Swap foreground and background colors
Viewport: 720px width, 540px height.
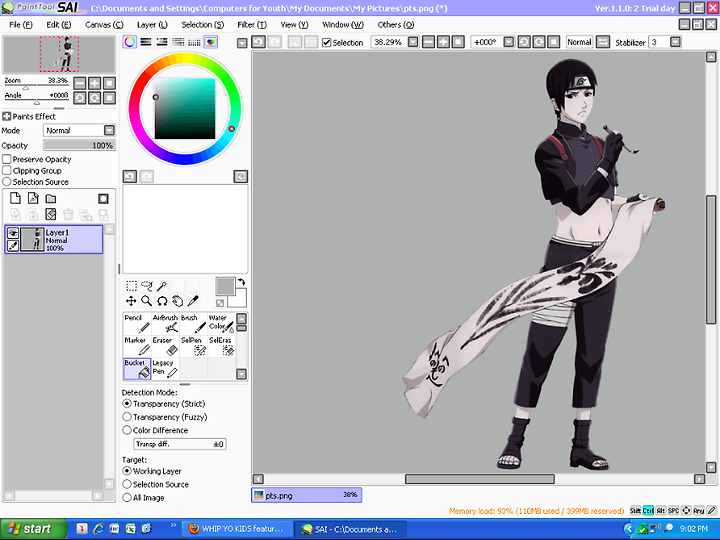[x=242, y=282]
